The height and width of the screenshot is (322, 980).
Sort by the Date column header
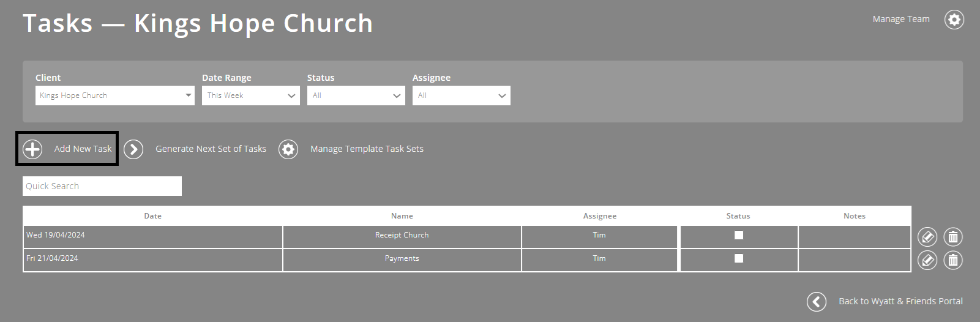[x=153, y=216]
